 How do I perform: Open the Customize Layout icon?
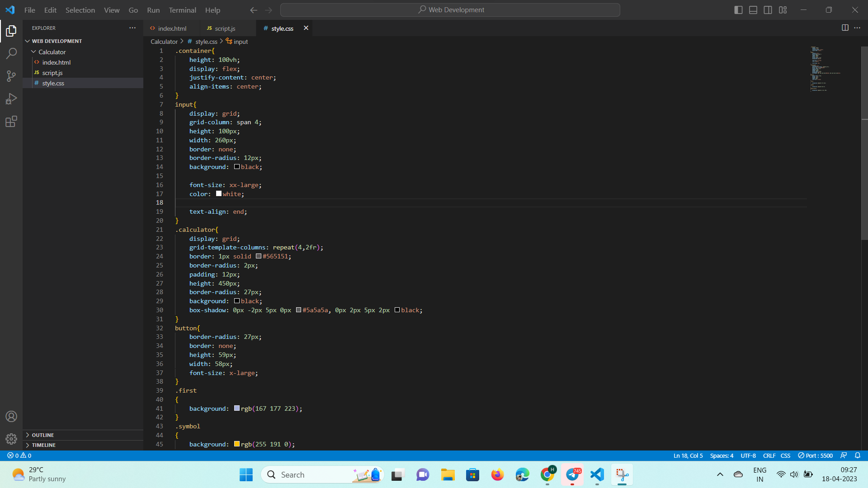783,10
